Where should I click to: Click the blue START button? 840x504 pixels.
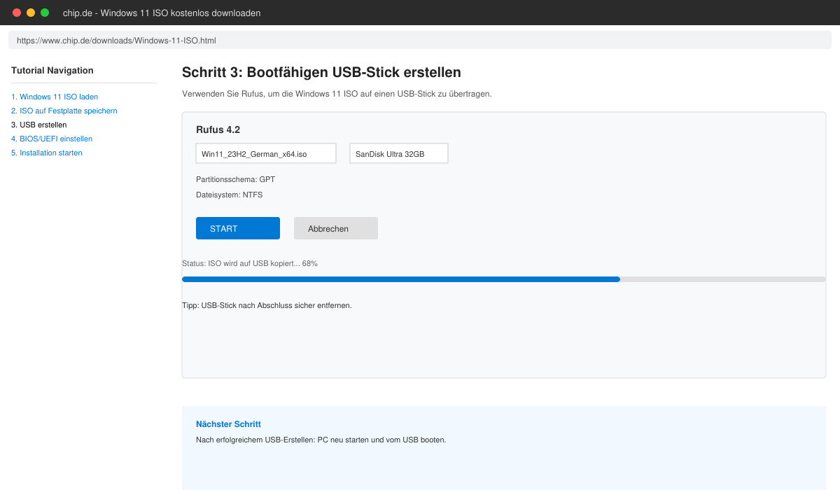click(x=238, y=228)
